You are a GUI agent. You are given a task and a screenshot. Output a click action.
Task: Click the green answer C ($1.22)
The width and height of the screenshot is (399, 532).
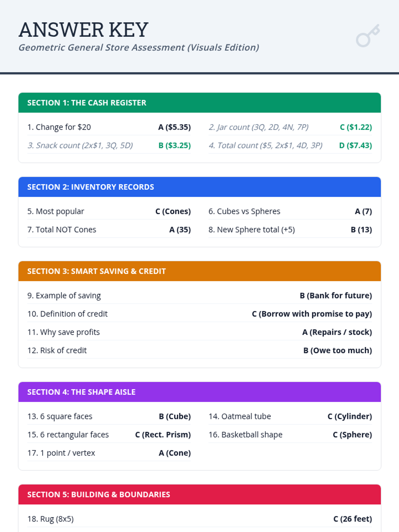[355, 127]
